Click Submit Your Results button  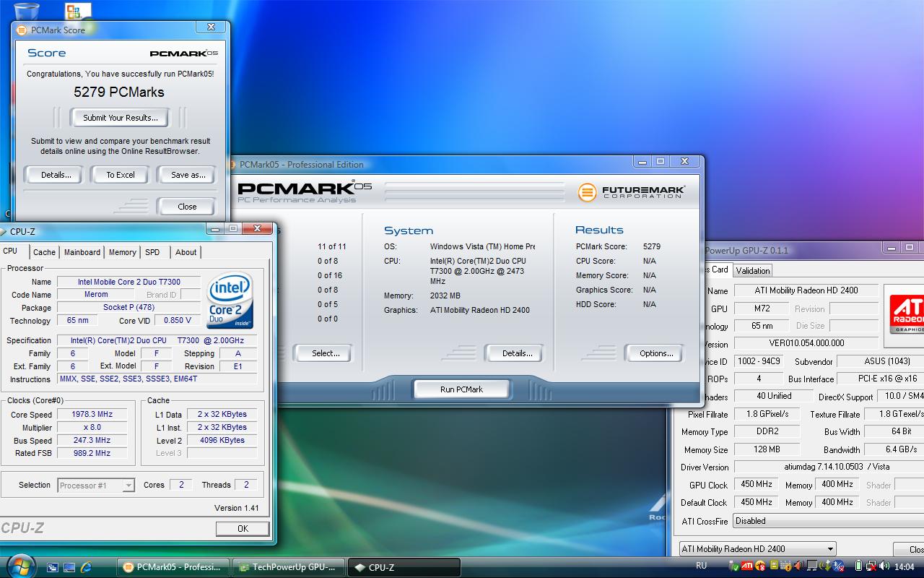(x=120, y=117)
